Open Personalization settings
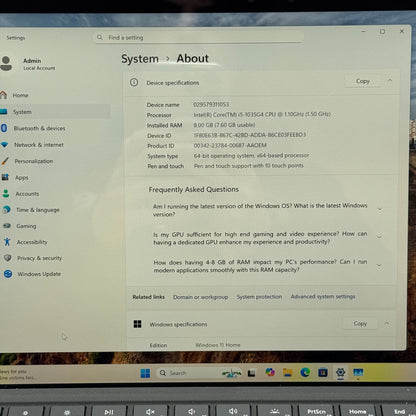 pyautogui.click(x=34, y=161)
